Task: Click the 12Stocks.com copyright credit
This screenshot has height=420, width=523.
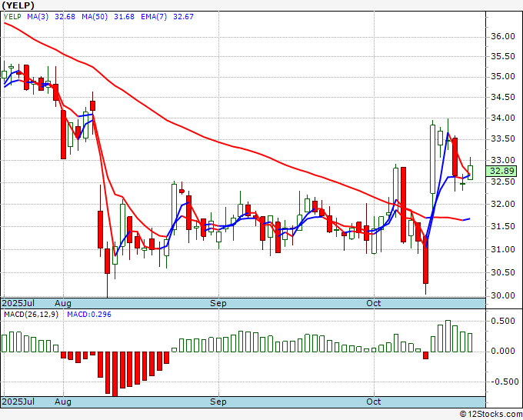Action: pyautogui.click(x=491, y=415)
